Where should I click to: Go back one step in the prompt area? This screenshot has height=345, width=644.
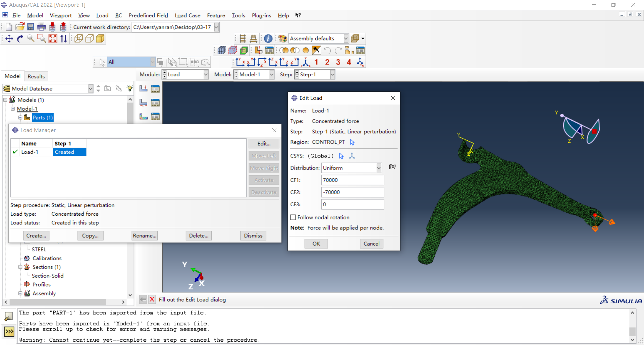(x=143, y=299)
